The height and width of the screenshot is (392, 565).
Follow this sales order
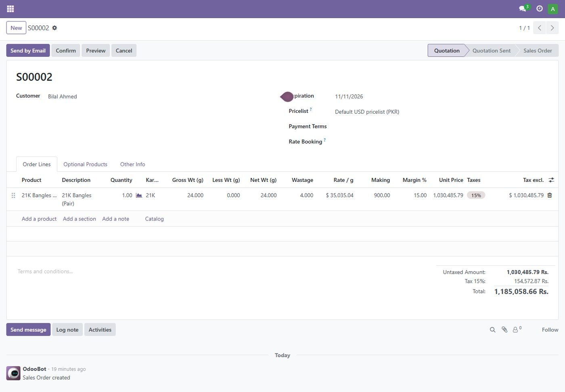point(550,329)
